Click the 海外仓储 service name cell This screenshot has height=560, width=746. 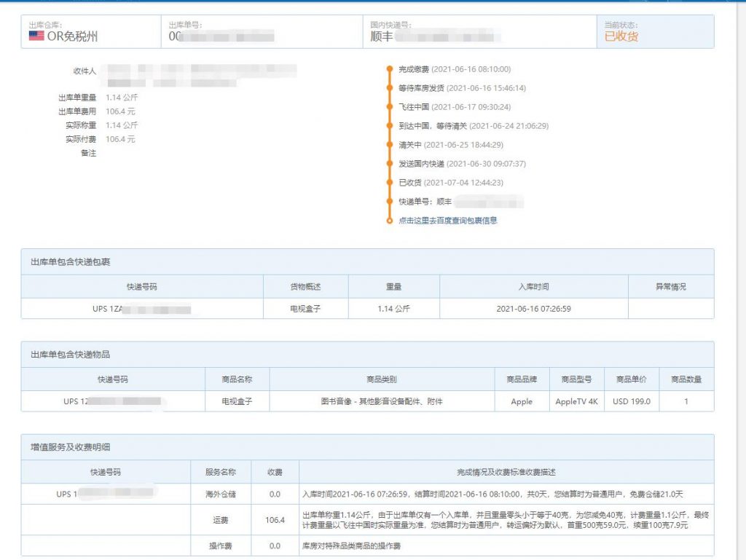(219, 494)
